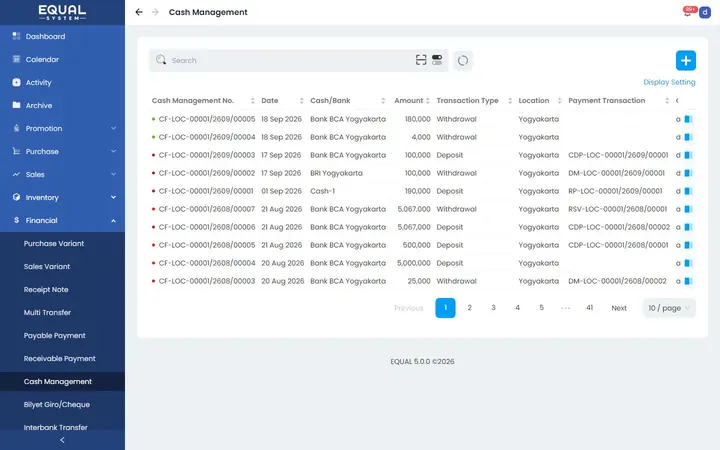Open record CF-LOC-00001/2608/00004
Screen dimensions: 720x450
[x=207, y=263]
